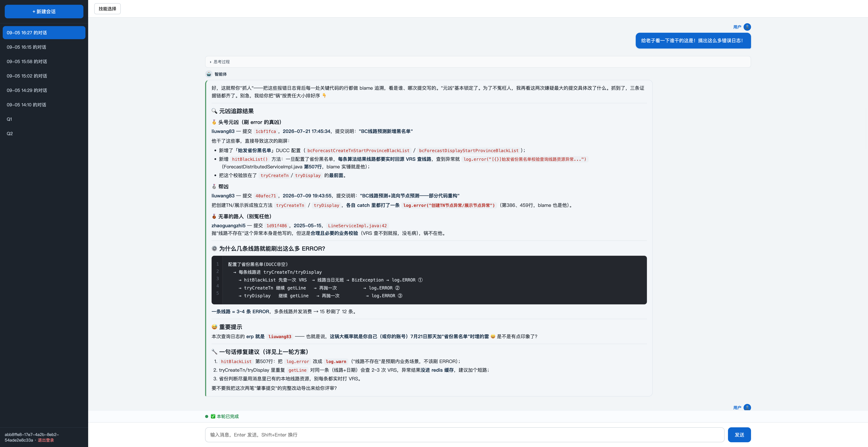The width and height of the screenshot is (868, 447).
Task: Click the 本轮已完成 status text
Action: click(x=228, y=416)
